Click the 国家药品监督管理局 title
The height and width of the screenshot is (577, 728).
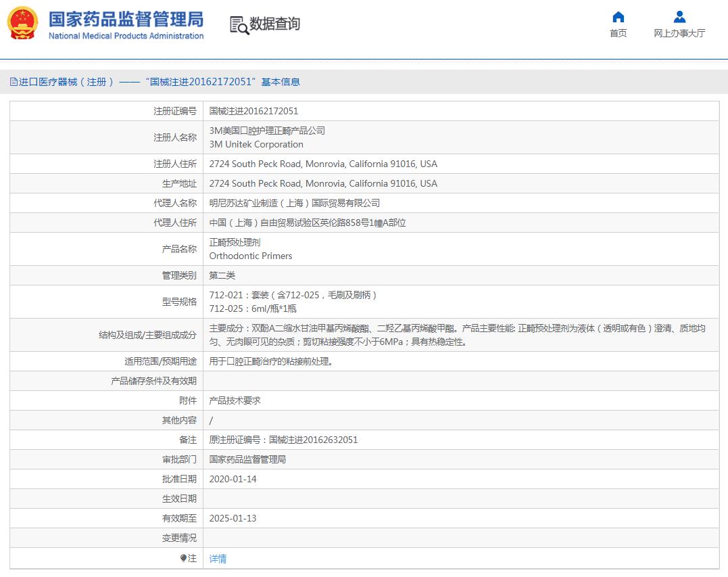click(126, 19)
